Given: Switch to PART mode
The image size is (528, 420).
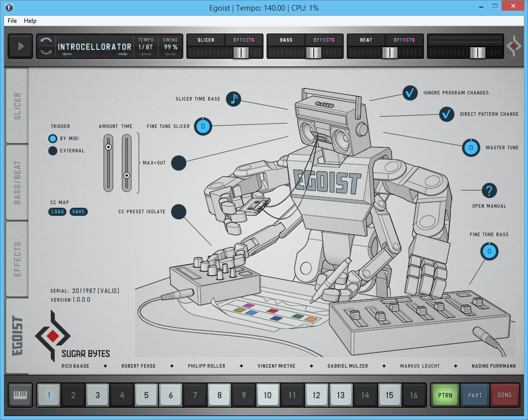Looking at the screenshot, I should [475, 395].
